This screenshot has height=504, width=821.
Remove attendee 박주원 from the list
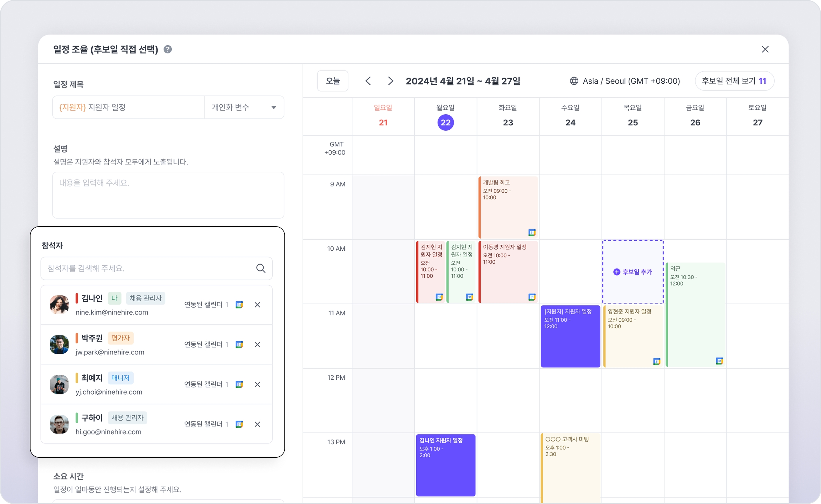tap(257, 344)
